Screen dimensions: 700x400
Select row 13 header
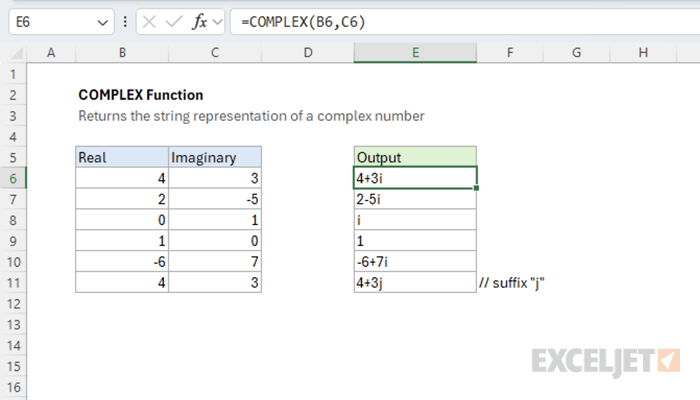pos(13,325)
